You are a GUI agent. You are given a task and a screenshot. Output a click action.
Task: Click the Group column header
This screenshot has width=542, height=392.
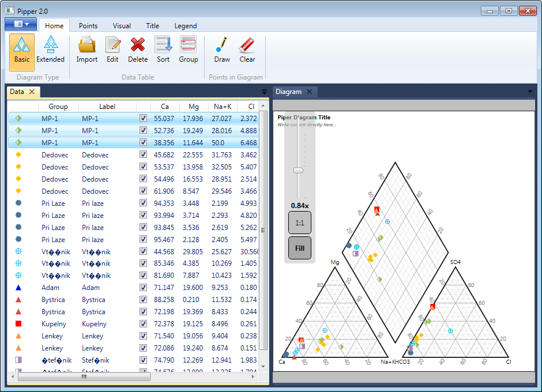58,107
